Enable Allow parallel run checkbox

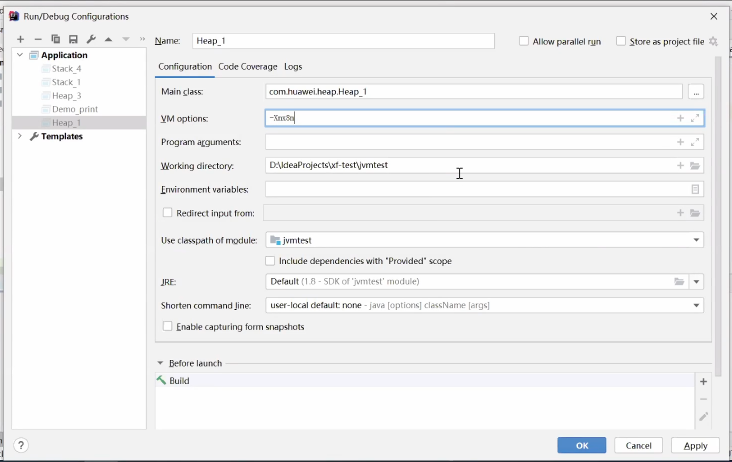point(524,41)
